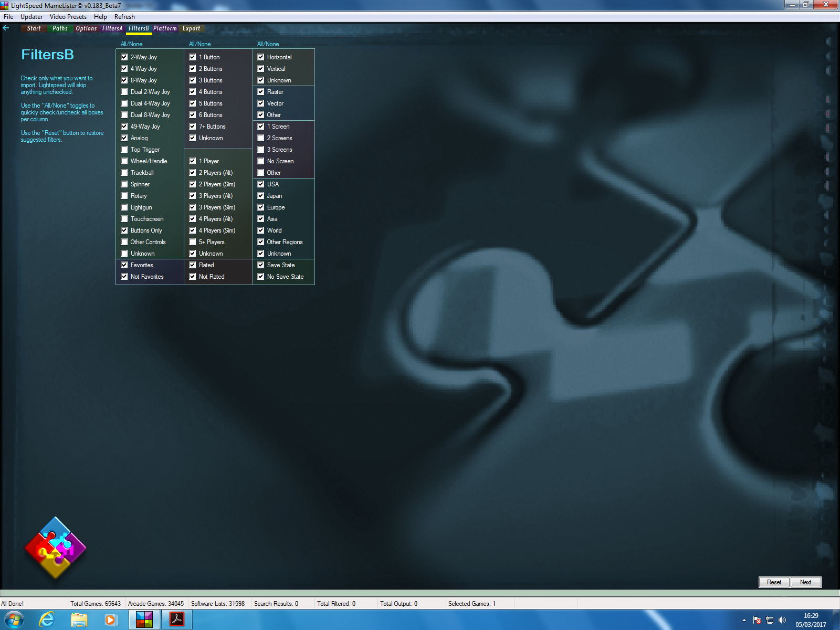
Task: Uncheck 2 Players (Sim) checkbox
Action: 193,184
